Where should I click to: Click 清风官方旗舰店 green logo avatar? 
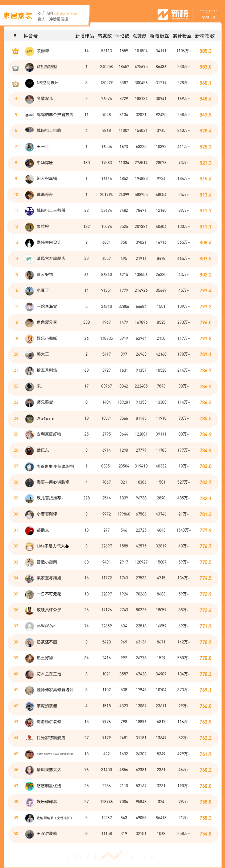point(30,259)
